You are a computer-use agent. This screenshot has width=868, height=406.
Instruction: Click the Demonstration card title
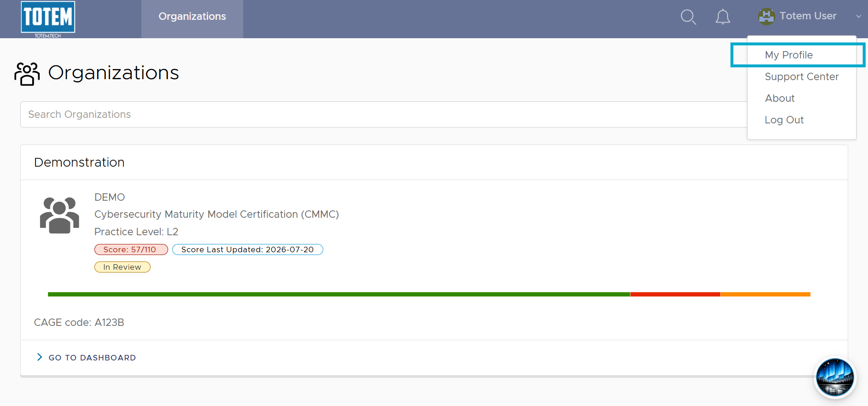[79, 162]
